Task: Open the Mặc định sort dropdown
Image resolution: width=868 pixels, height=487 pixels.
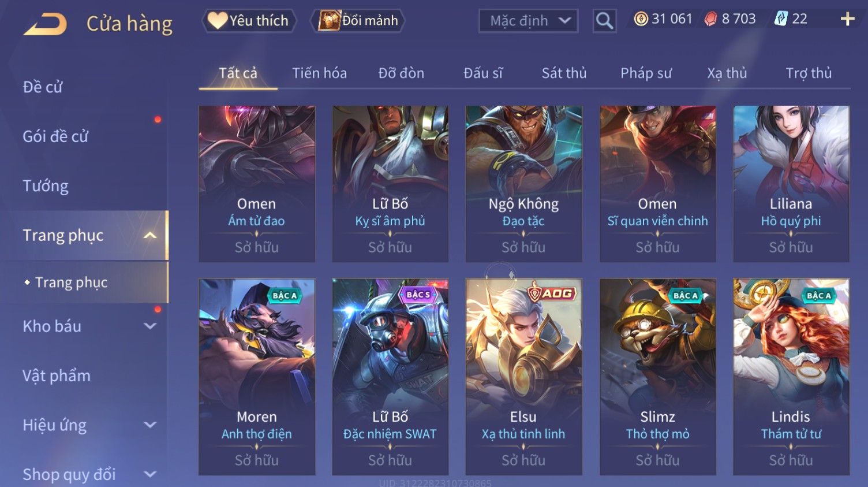Action: pyautogui.click(x=528, y=21)
